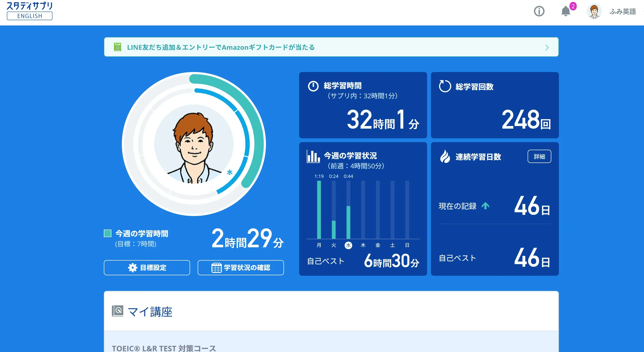Screen dimensions: 644x352
Task: Select the highlighted 水 day marker in chart
Action: [348, 245]
